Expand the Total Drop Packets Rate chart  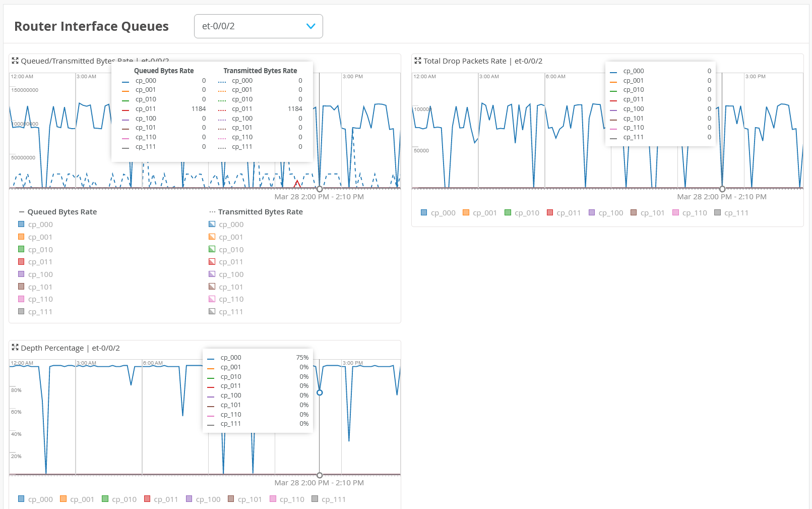[418, 61]
